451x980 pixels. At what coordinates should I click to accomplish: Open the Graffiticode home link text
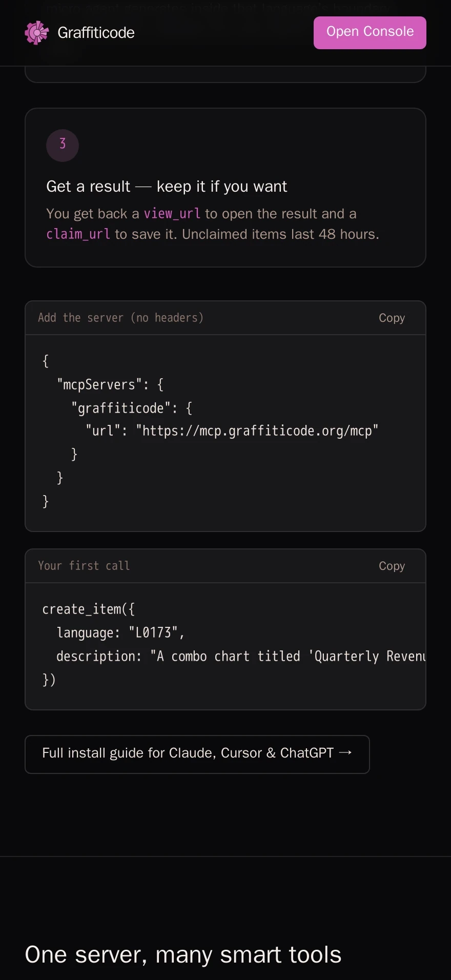pyautogui.click(x=96, y=33)
